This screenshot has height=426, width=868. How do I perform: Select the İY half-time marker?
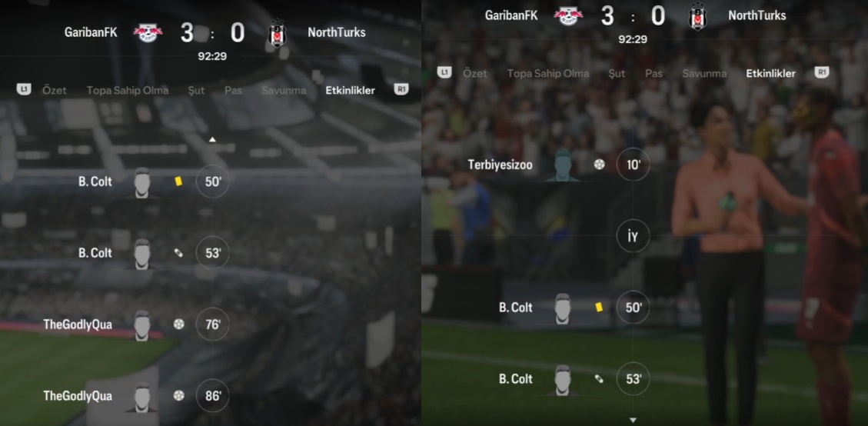tap(633, 237)
